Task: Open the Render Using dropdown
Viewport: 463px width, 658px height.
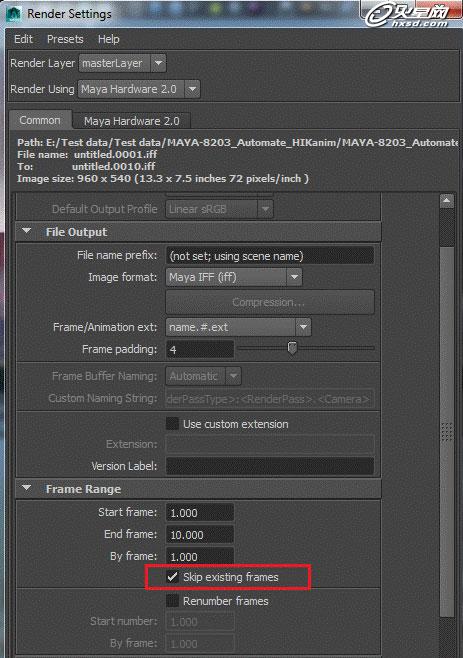Action: (x=139, y=89)
